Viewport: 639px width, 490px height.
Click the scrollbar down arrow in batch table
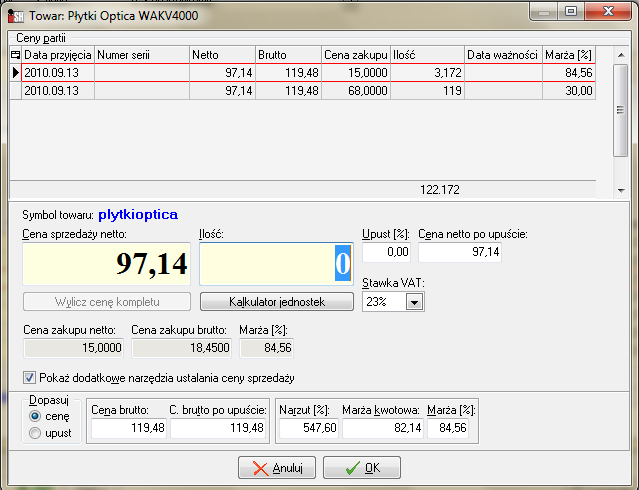621,190
